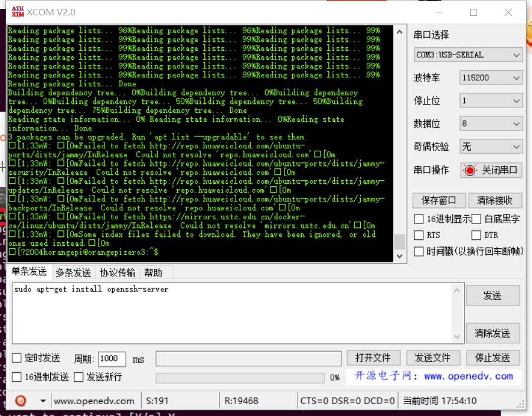Image resolution: width=532 pixels, height=416 pixels.
Task: Click the file path input field
Action: 249,359
